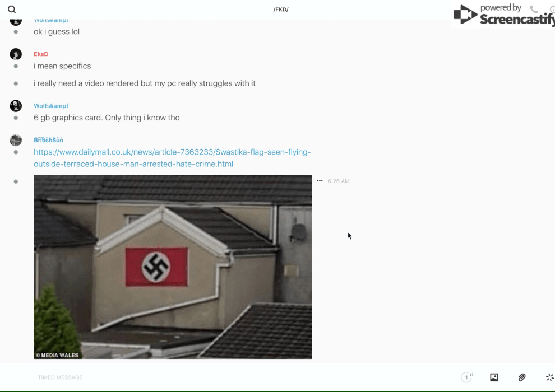Open the dailymail.co.uk article link
The image size is (555, 392).
[x=172, y=158]
